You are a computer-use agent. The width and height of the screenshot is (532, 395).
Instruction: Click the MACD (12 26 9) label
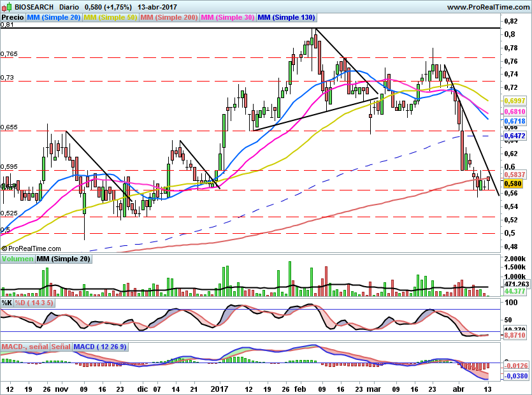100,347
